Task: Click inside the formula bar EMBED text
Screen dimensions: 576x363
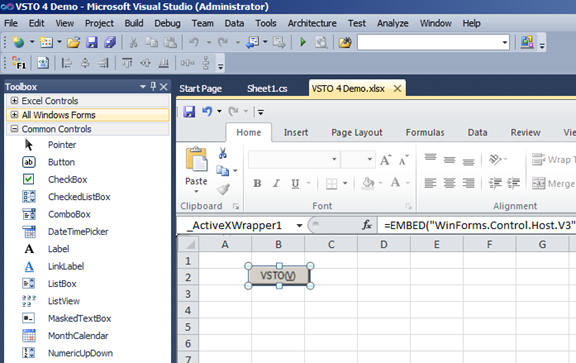Action: 479,225
